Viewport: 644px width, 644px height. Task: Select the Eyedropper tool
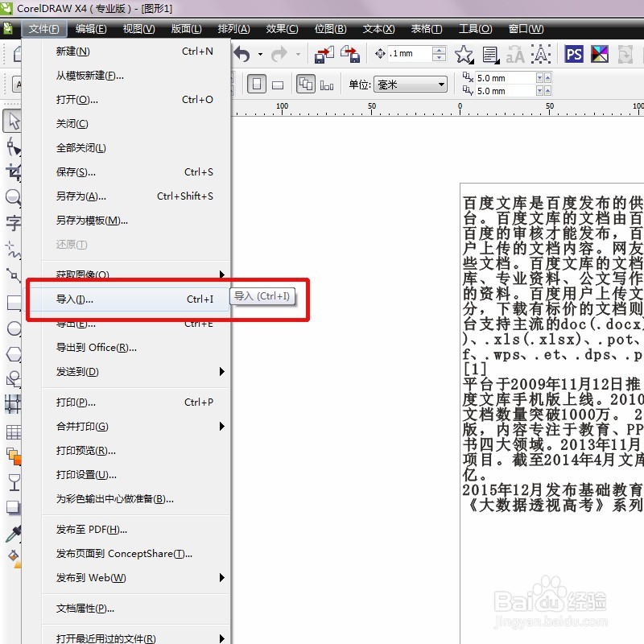[x=13, y=533]
